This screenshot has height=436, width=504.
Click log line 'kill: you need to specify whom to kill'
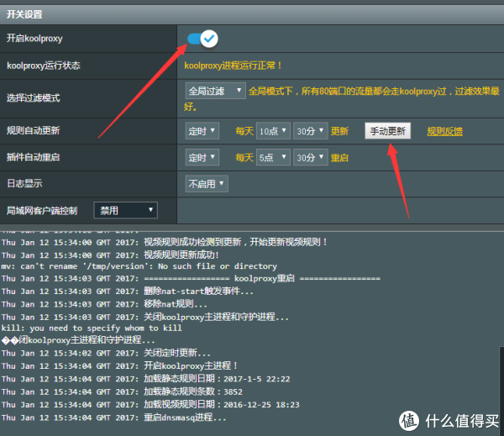coord(92,328)
